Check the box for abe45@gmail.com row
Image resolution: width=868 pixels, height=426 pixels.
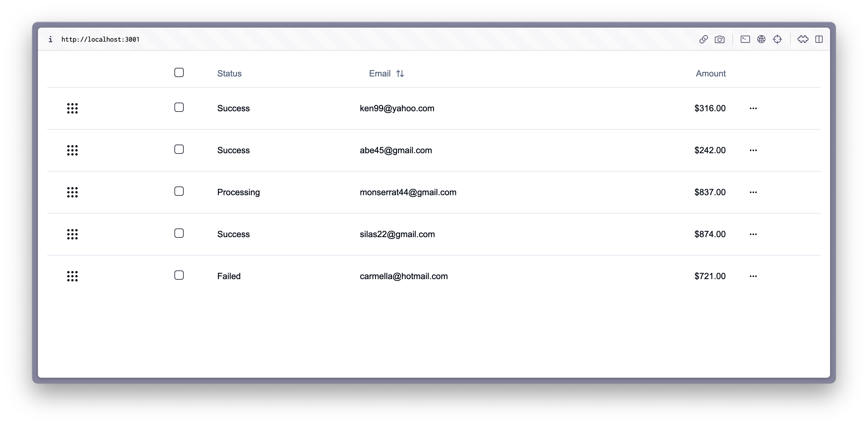pos(179,149)
